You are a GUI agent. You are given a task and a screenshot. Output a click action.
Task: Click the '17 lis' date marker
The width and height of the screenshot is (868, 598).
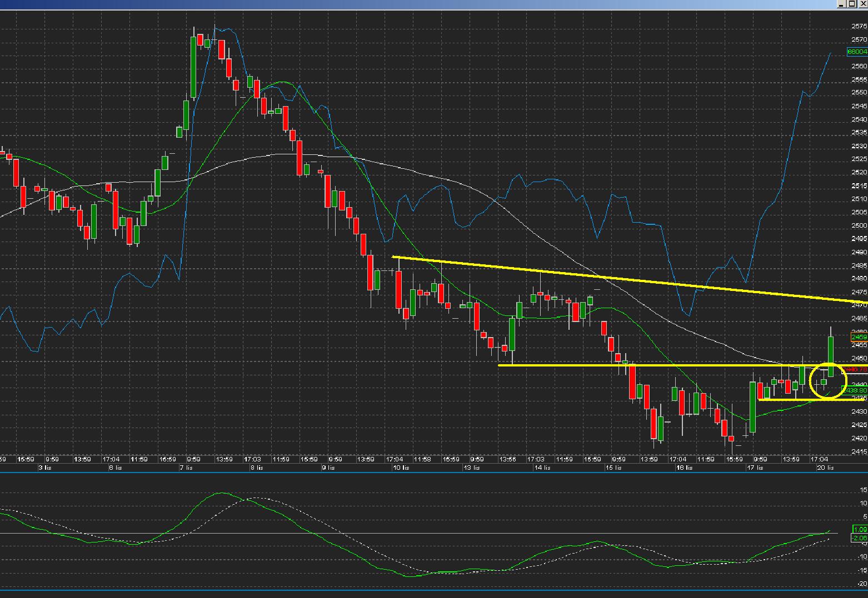tap(755, 468)
